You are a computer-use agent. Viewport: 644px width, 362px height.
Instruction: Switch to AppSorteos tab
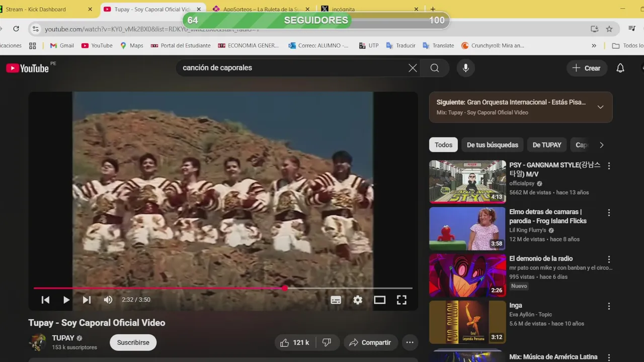(262, 9)
